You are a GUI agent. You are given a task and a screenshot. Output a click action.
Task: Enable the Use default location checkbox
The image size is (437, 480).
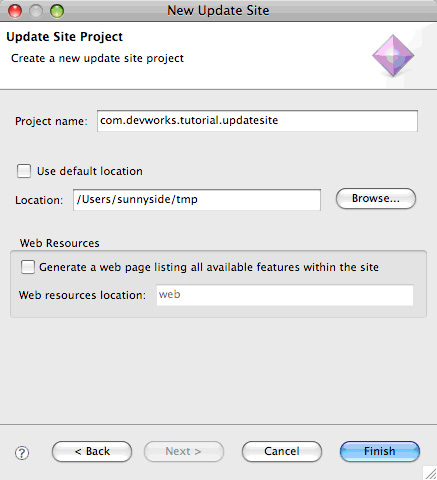[x=24, y=171]
